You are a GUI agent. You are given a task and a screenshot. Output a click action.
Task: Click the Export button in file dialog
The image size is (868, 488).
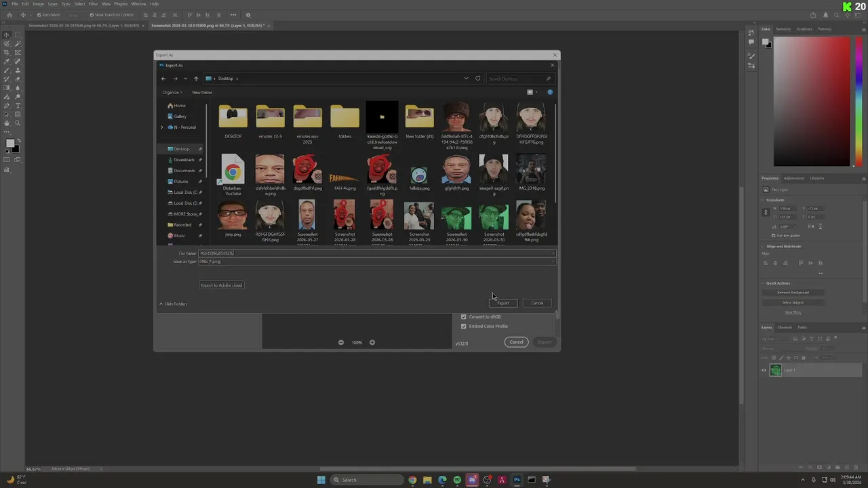pos(503,303)
